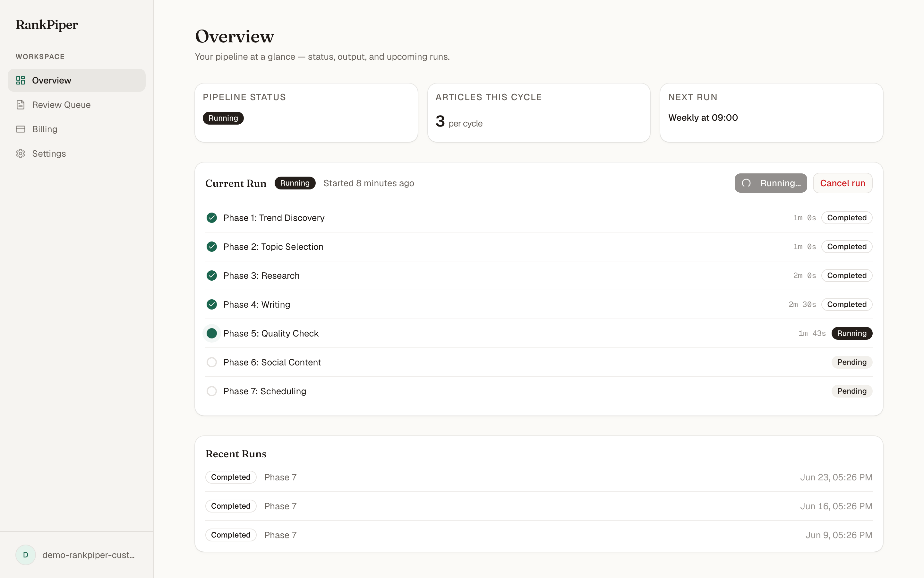Click the 3 per cycle articles value

click(x=459, y=122)
